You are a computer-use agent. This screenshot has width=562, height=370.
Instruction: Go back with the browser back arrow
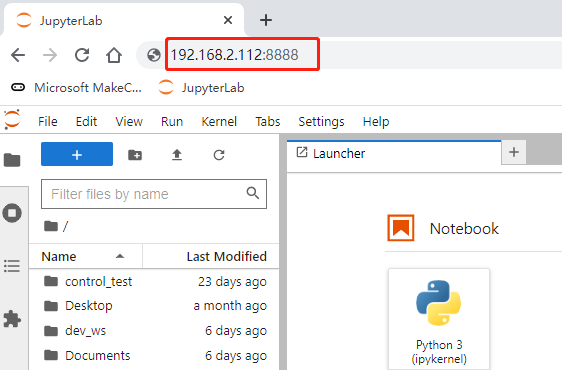[x=18, y=55]
